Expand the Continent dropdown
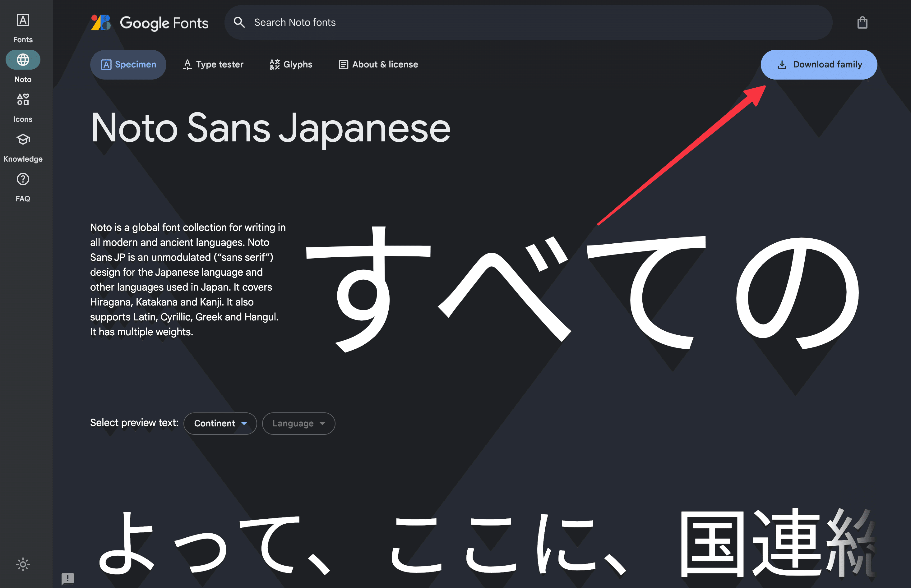Screen dimensions: 911x588 [220, 423]
